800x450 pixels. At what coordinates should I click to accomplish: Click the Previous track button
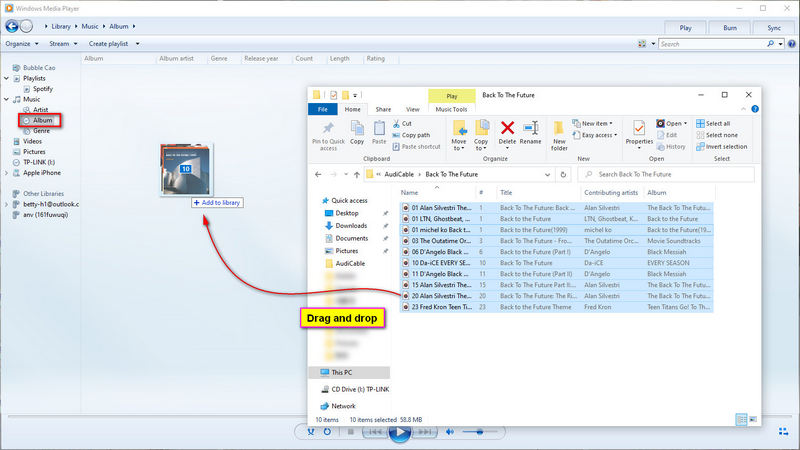(375, 432)
